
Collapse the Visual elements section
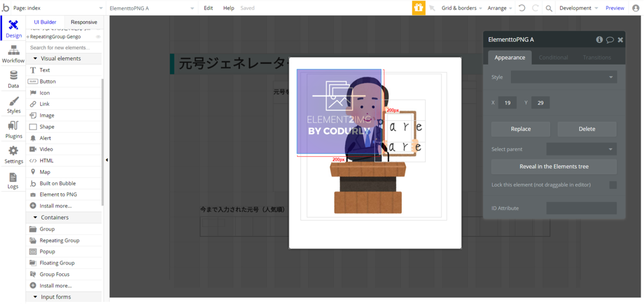coord(35,59)
